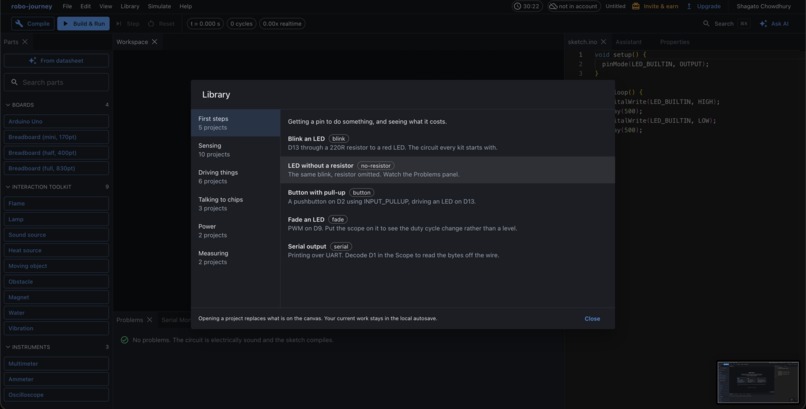The width and height of the screenshot is (806, 409).
Task: Open the Fade an LED project
Action: point(447,224)
